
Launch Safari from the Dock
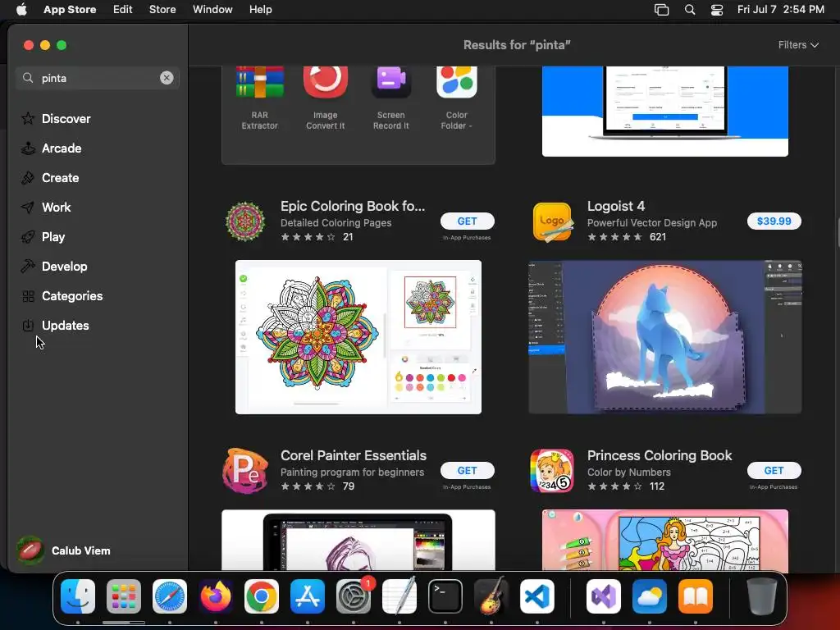(x=170, y=596)
